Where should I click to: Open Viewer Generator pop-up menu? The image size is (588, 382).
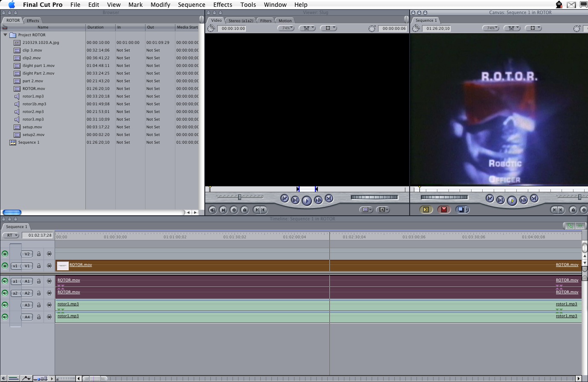coord(382,210)
